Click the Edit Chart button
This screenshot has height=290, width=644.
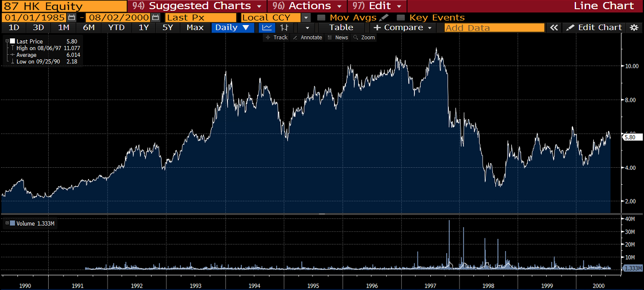pos(594,28)
